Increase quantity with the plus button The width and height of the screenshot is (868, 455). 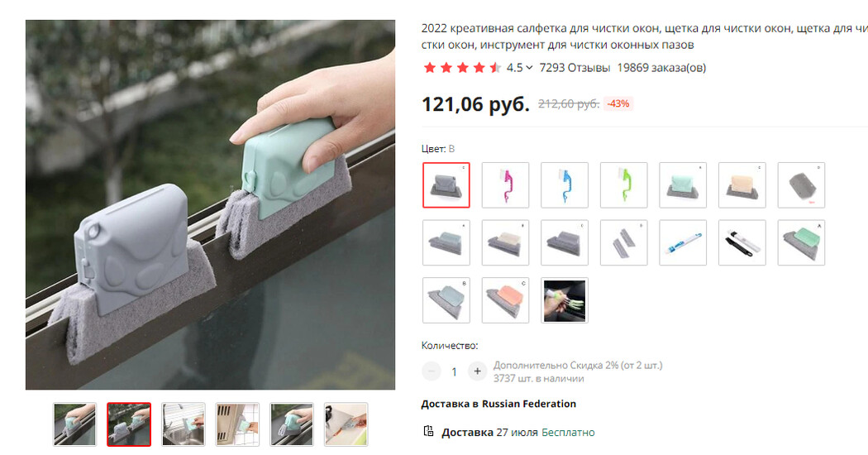click(477, 371)
